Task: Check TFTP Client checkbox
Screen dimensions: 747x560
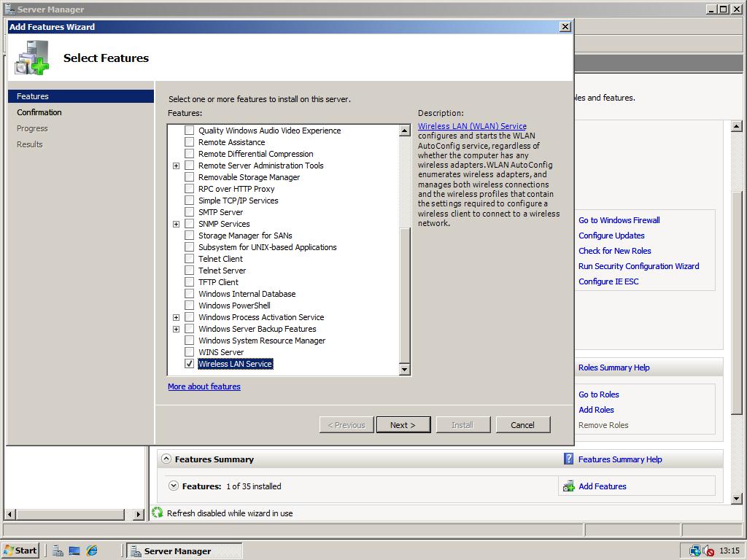Action: tap(189, 282)
